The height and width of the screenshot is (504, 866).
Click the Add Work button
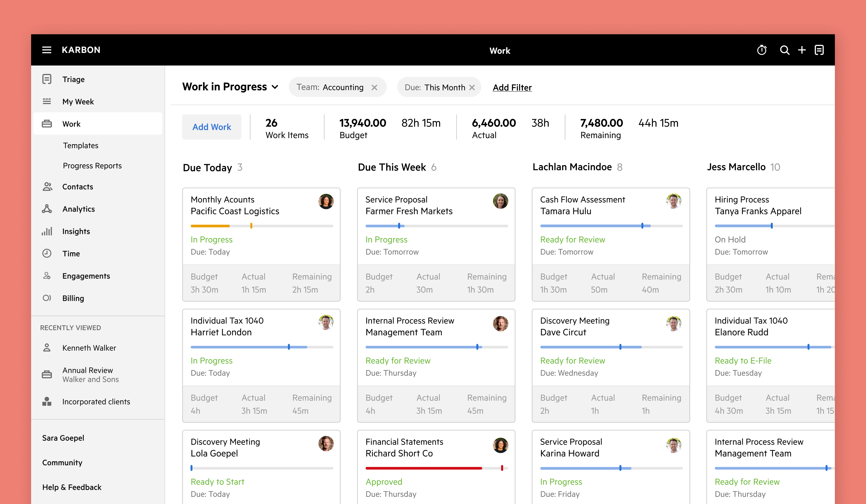212,127
